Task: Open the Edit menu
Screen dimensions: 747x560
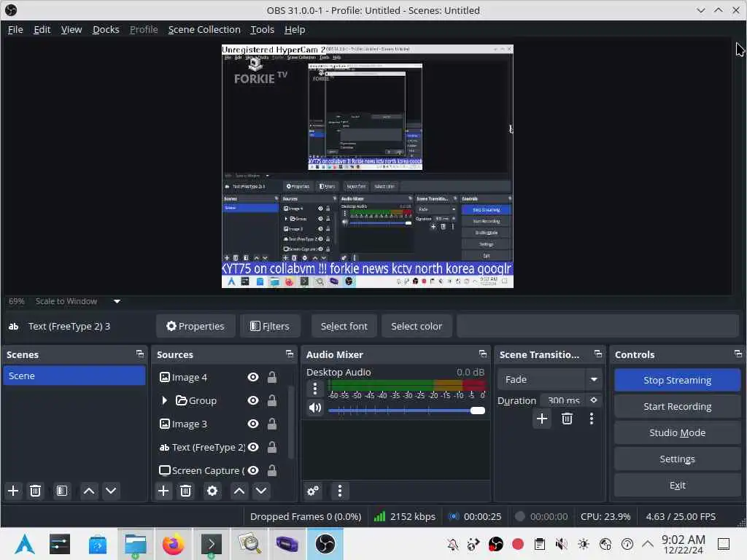Action: click(42, 29)
